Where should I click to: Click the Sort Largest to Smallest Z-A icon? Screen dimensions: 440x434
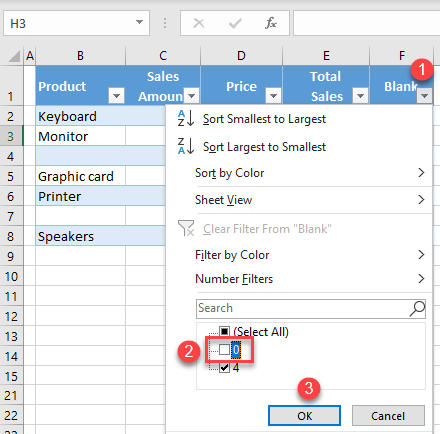click(x=186, y=146)
